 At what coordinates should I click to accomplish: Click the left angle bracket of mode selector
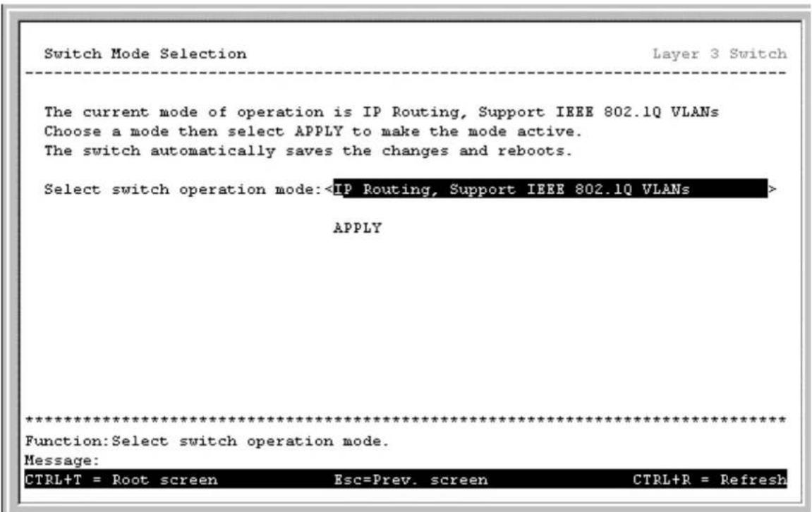[328, 190]
